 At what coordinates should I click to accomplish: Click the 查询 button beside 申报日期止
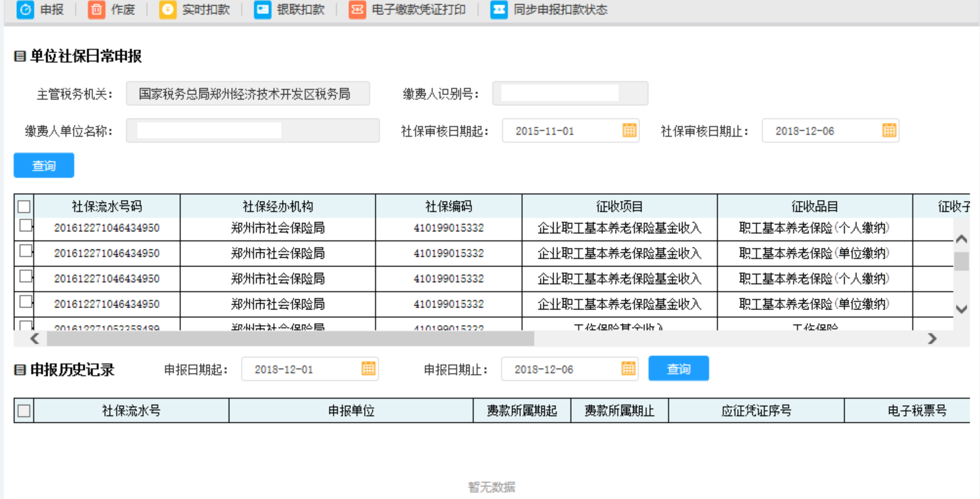(x=679, y=369)
